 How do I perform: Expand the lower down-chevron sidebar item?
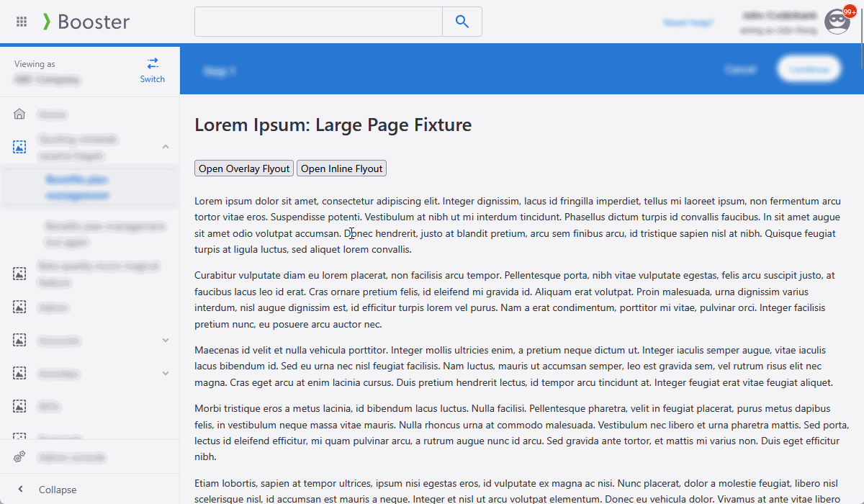[x=165, y=373]
